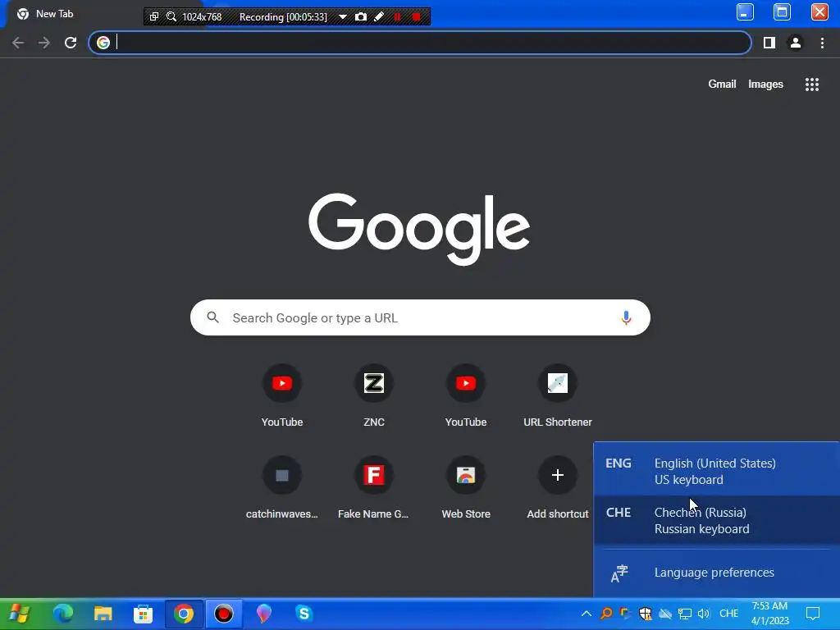Open network settings tray icon
This screenshot has height=630, width=840.
[x=684, y=614]
